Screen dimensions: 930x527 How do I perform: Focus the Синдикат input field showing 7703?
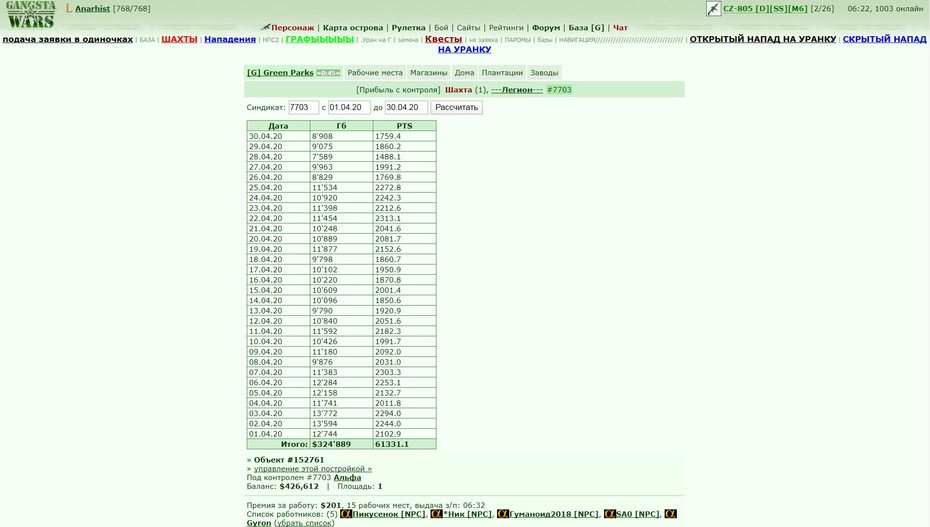tap(303, 107)
